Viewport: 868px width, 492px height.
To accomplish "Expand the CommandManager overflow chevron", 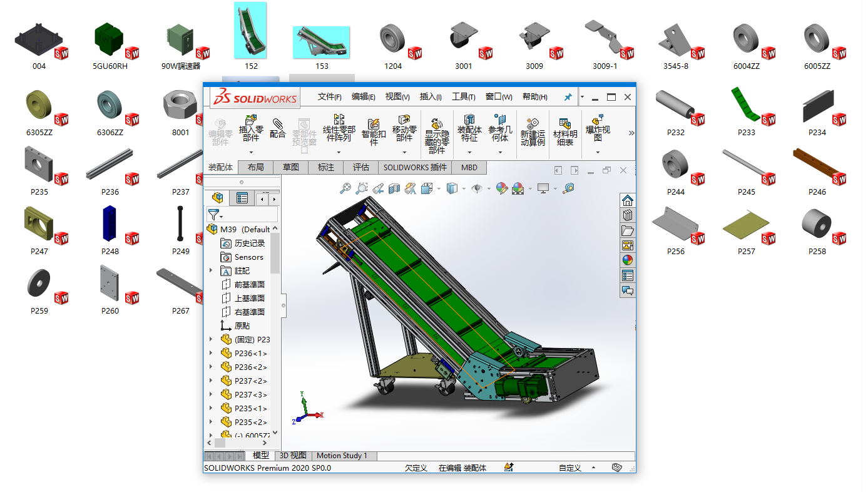I will tap(631, 133).
